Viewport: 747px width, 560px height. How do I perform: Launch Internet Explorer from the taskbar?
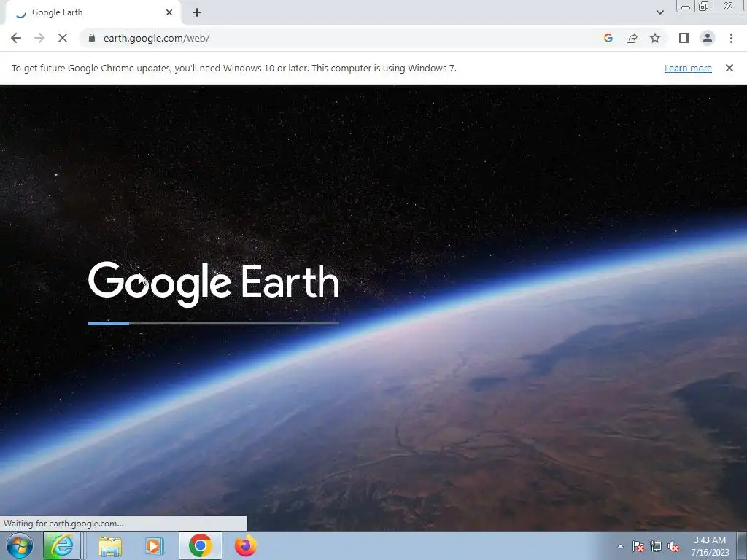[62, 545]
